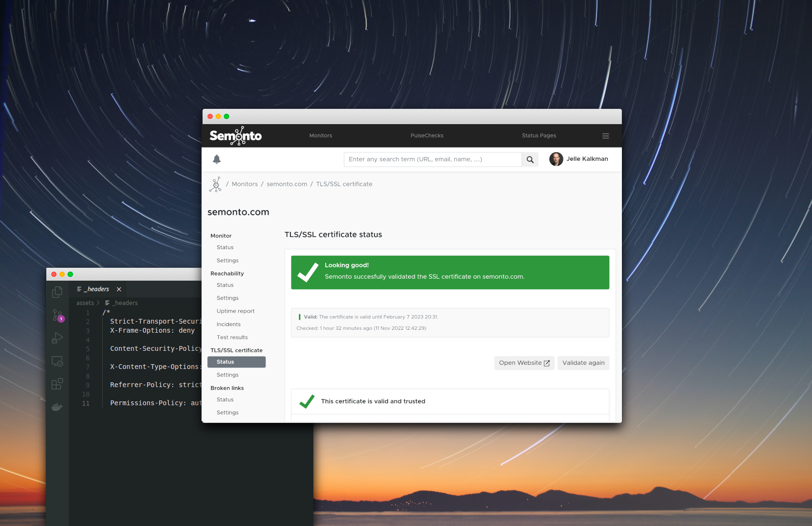Open Uptime report in sidebar
This screenshot has width=812, height=526.
point(235,311)
